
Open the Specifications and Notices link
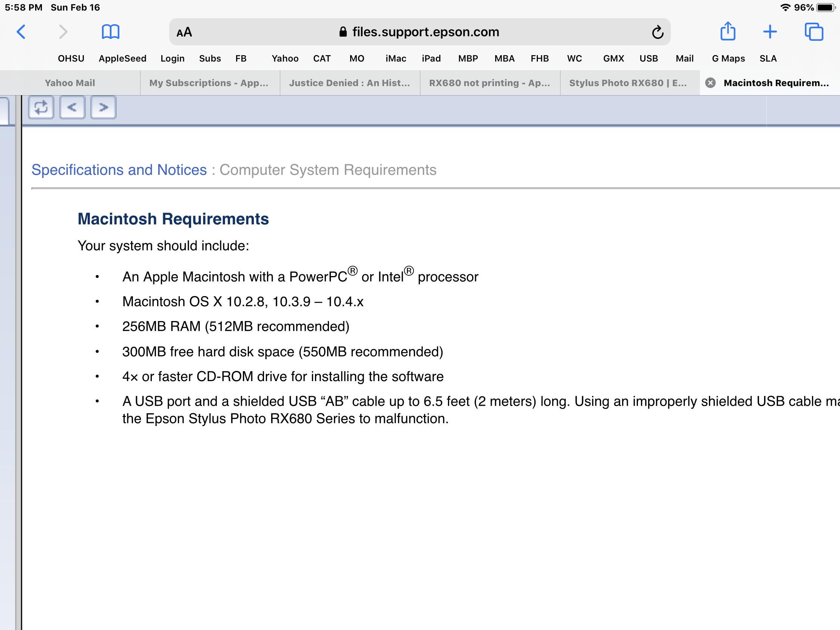tap(119, 170)
